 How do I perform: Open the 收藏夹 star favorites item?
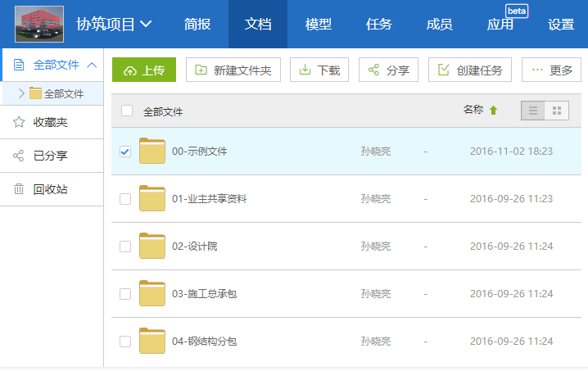52,122
